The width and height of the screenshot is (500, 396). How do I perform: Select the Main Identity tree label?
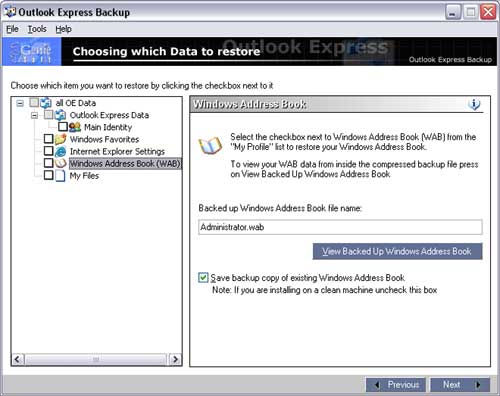[x=108, y=127]
